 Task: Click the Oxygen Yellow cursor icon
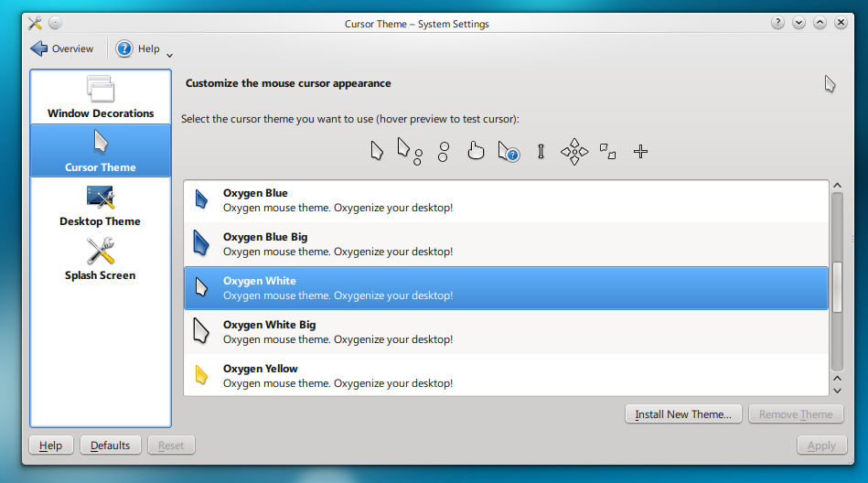click(201, 375)
